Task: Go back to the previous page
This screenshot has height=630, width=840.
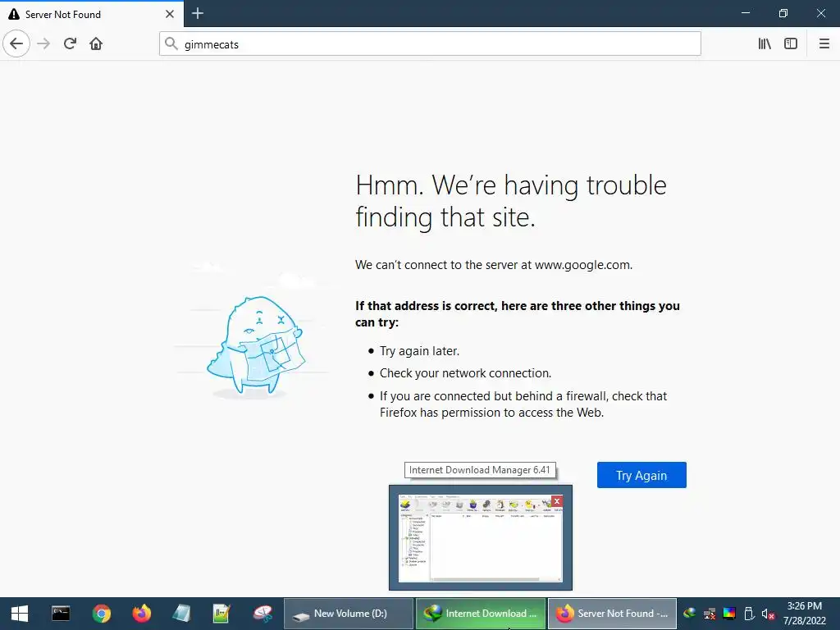Action: [x=16, y=43]
